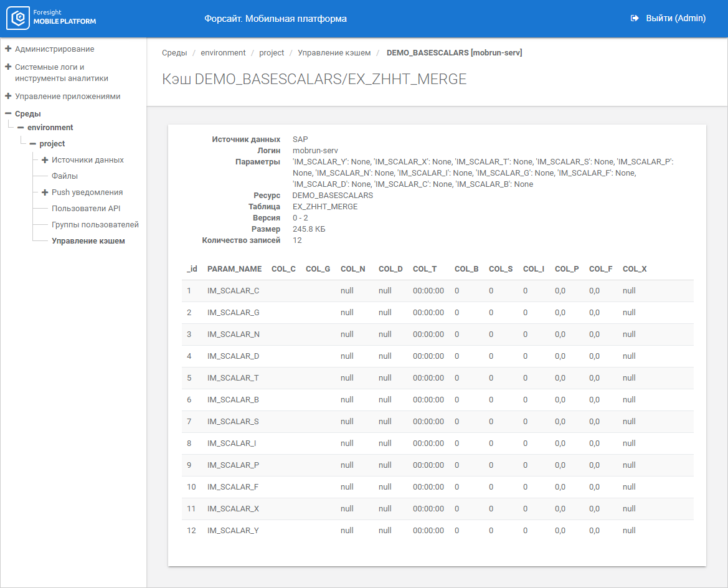
Task: Click the environment breadcrumb link
Action: (x=223, y=53)
